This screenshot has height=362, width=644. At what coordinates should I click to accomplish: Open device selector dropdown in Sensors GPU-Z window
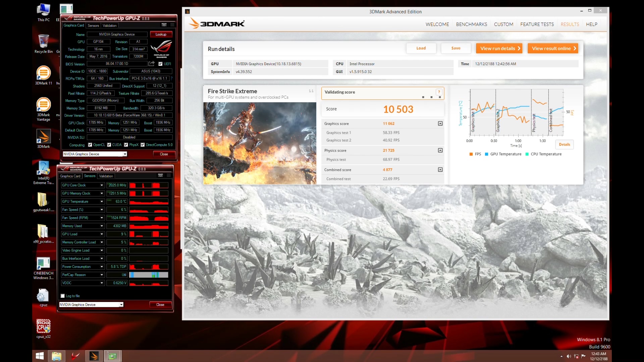pos(121,305)
